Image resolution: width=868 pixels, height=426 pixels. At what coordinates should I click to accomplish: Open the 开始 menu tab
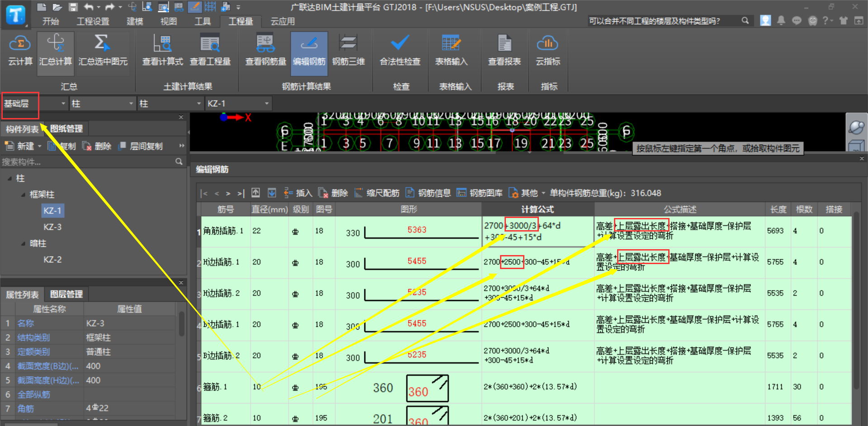click(51, 21)
